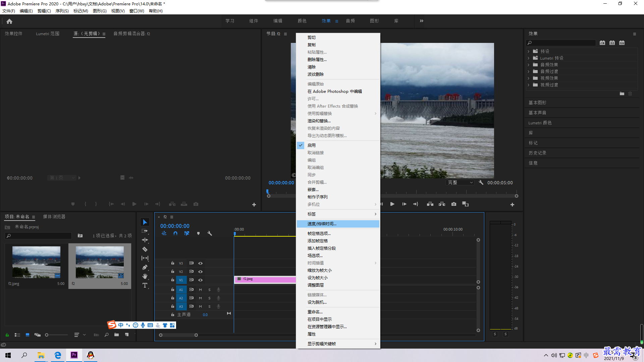The height and width of the screenshot is (362, 644).
Task: Click the Home icon
Action: [9, 21]
